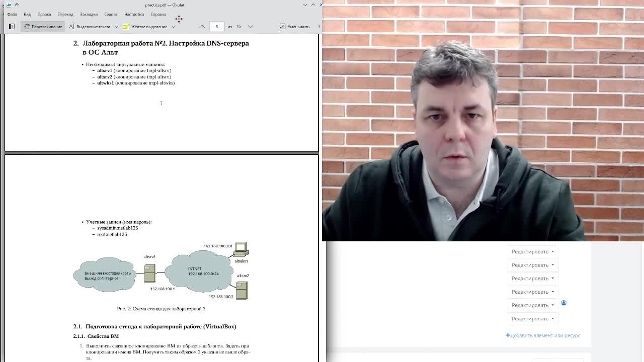Click the external network cloud in diagram

tap(105, 275)
